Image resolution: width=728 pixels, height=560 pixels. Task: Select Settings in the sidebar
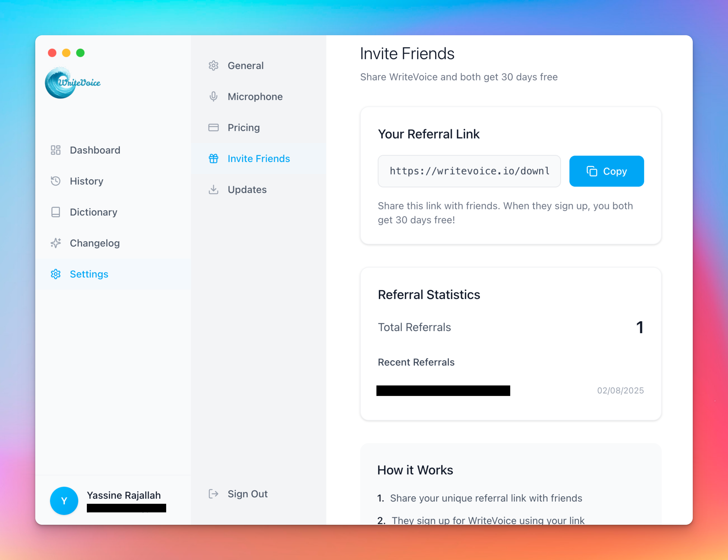[x=113, y=274]
